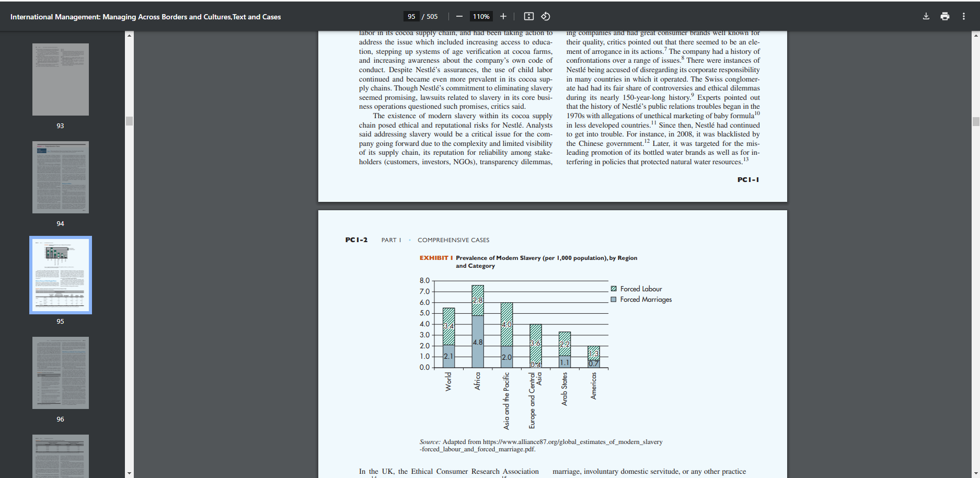980x478 pixels.
Task: Click the thumbnail panel scroll down arrow
Action: pos(129,473)
